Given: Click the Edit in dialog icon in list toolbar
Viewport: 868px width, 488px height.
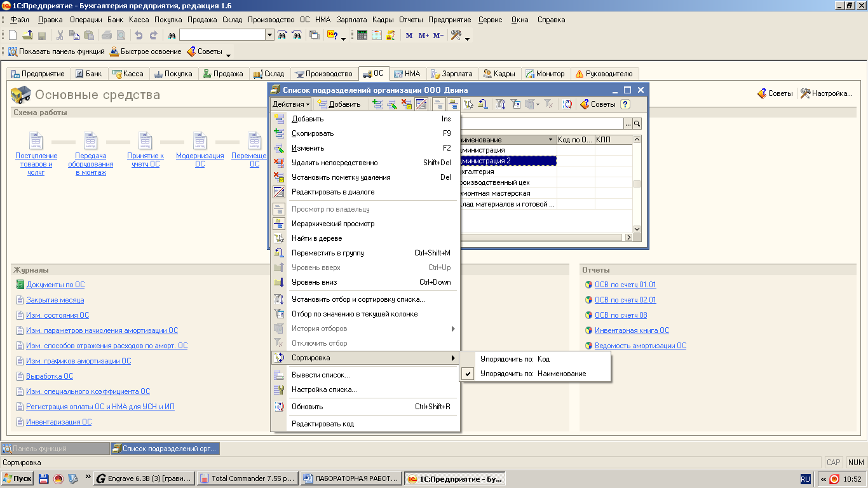Looking at the screenshot, I should pyautogui.click(x=421, y=104).
